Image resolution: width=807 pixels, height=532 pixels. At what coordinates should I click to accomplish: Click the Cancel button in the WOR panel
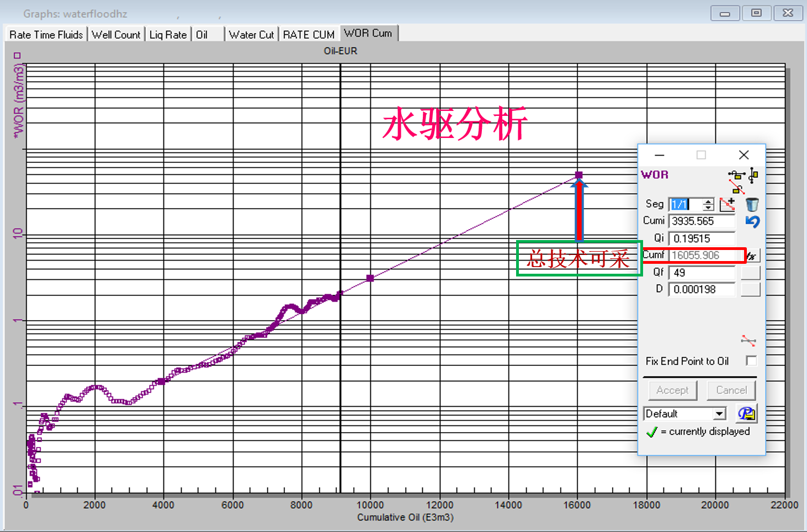(x=731, y=390)
